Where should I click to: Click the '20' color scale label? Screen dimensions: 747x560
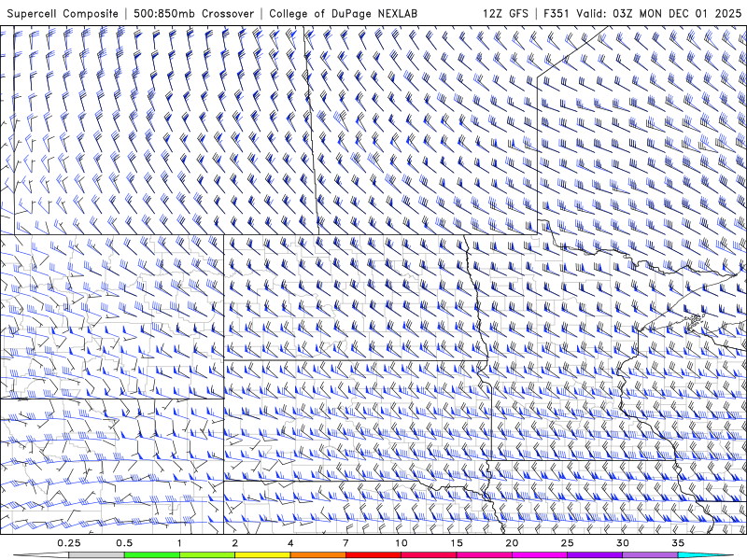pos(512,543)
